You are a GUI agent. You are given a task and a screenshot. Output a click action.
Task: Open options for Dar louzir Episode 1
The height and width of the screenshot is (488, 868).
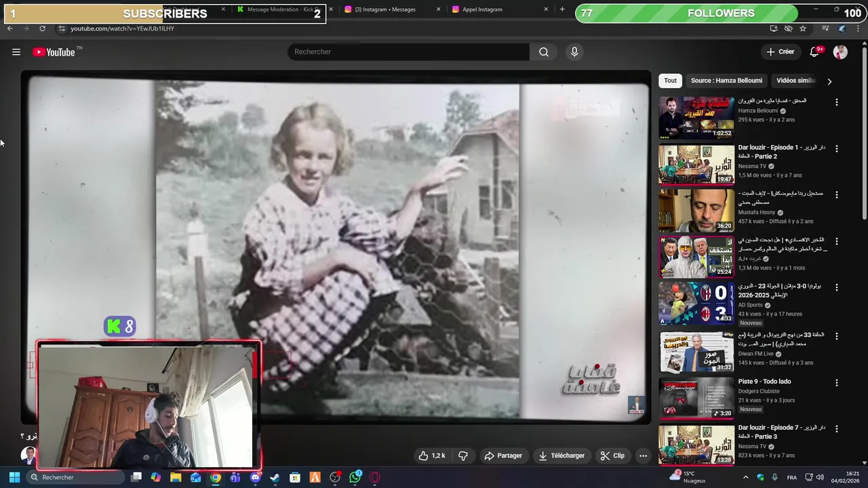point(836,148)
